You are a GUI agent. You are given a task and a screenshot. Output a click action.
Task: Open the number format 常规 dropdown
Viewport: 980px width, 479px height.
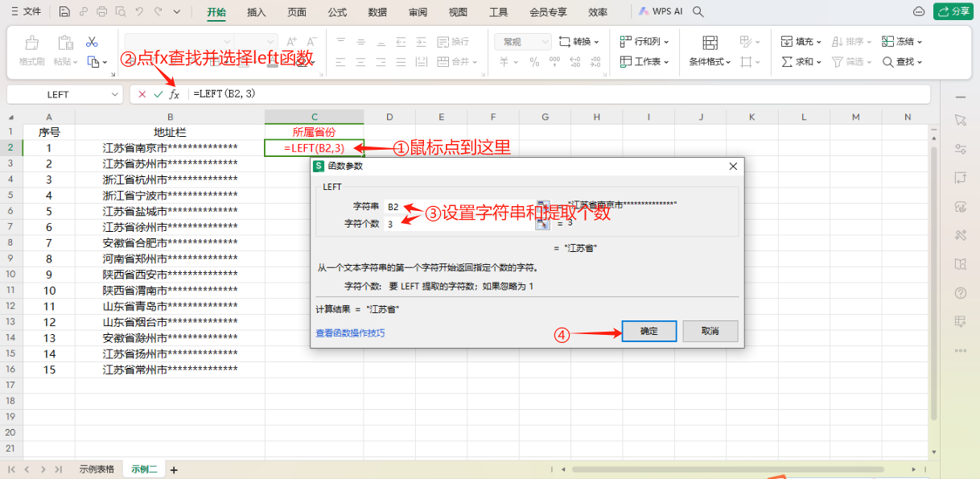(x=523, y=42)
